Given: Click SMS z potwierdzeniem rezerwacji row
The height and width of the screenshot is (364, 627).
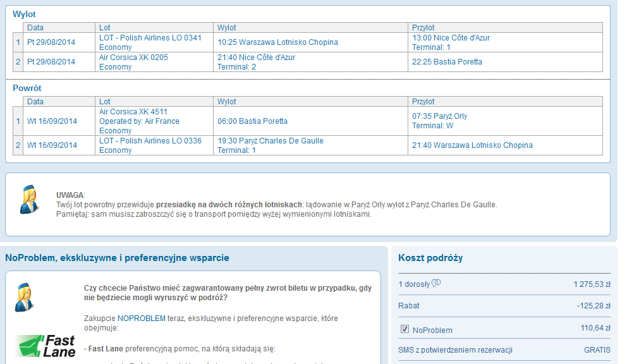Looking at the screenshot, I should pos(504,350).
